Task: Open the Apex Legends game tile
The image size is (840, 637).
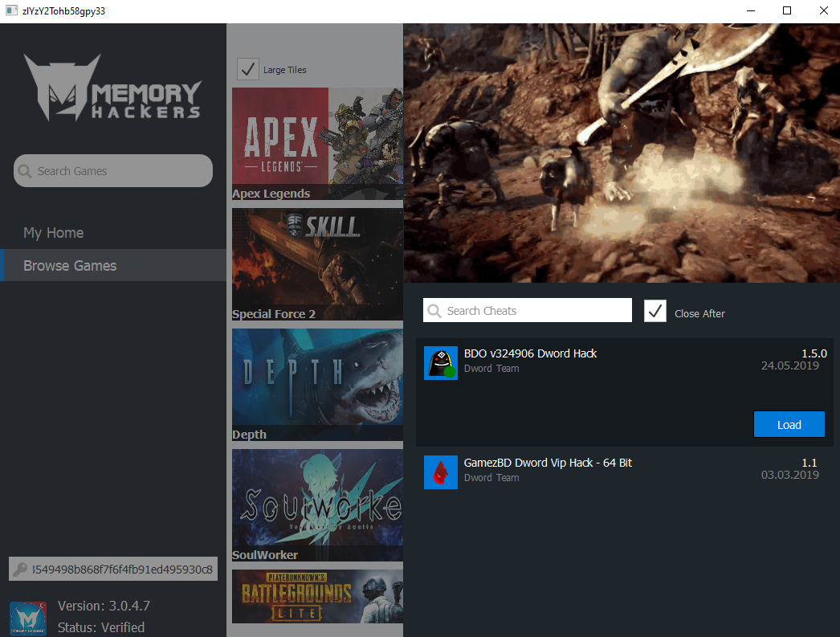Action: coord(318,144)
